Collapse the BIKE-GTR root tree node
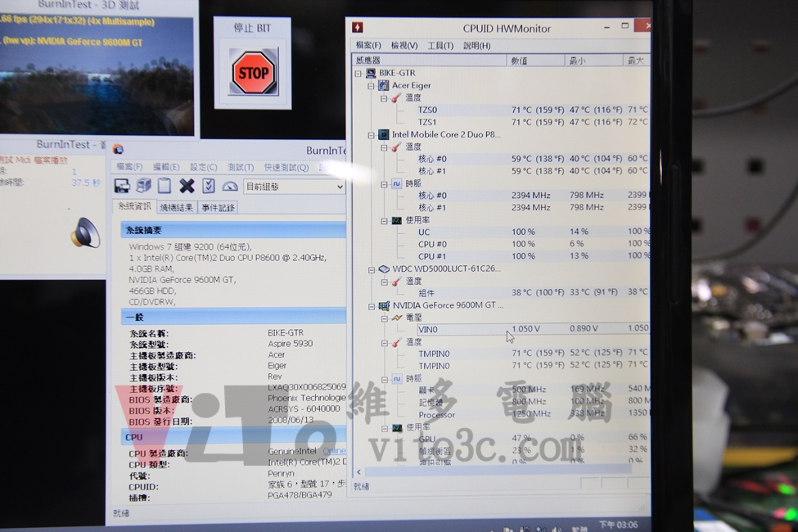 tap(358, 74)
